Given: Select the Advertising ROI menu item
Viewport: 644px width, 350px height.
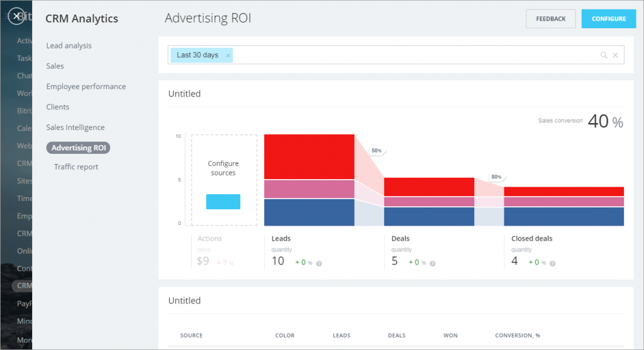Looking at the screenshot, I should (77, 148).
